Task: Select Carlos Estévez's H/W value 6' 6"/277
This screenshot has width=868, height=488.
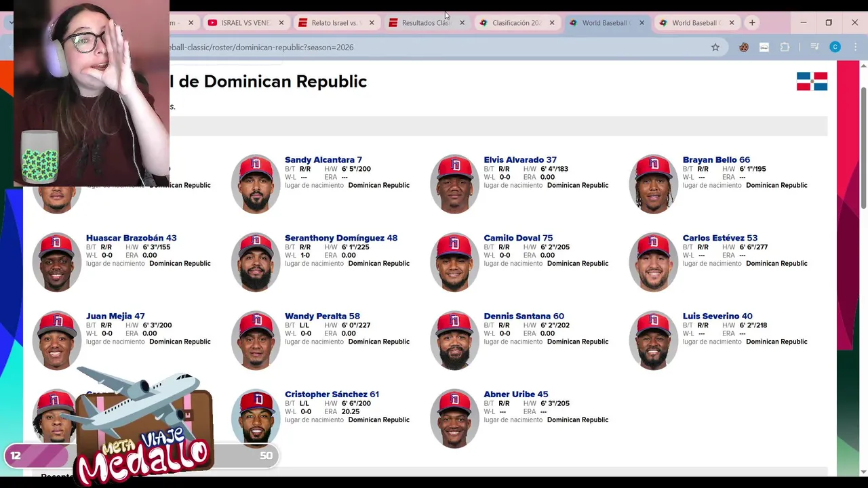Action: [754, 247]
